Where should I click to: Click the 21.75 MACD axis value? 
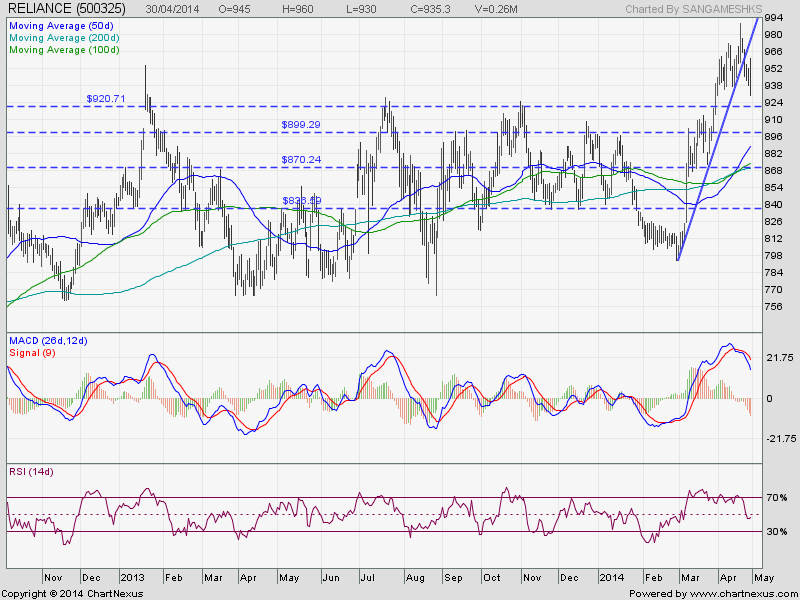pos(780,358)
